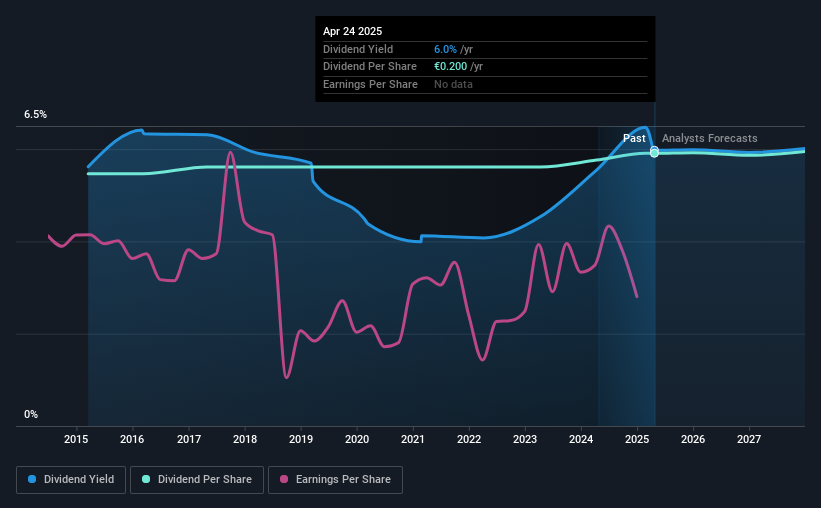
Task: Click the tooltip 'Dividend Yield' row label
Action: (358, 49)
